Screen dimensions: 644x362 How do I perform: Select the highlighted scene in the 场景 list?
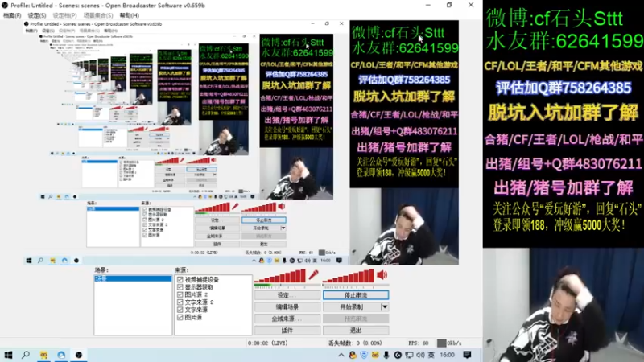tap(133, 278)
